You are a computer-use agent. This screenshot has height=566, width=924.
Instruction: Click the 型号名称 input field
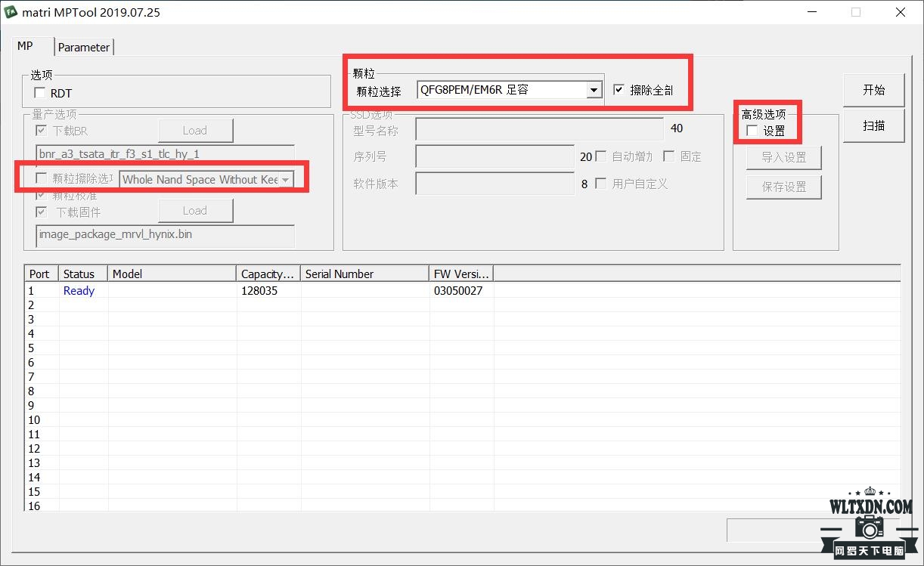(540, 129)
